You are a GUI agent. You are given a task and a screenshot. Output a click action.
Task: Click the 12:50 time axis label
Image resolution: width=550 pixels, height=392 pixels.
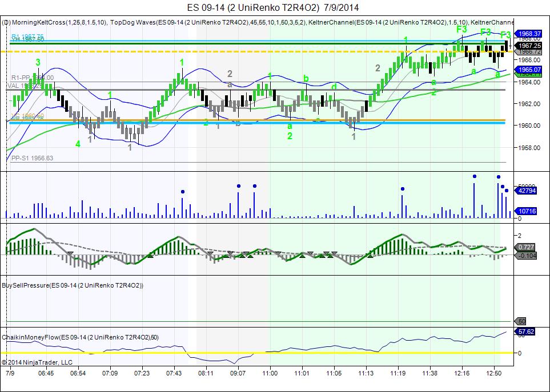click(494, 373)
